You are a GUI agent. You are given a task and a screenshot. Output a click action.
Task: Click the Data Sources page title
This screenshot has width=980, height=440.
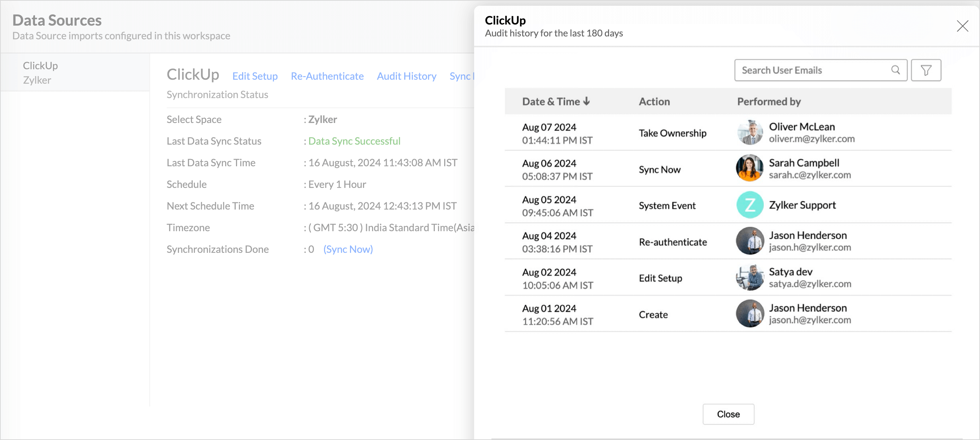click(x=57, y=20)
